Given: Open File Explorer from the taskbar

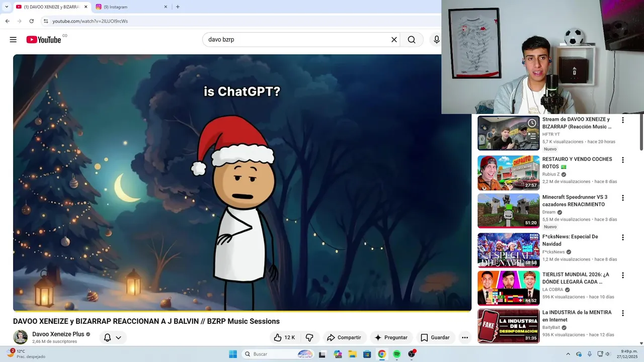Looking at the screenshot, I should (353, 354).
